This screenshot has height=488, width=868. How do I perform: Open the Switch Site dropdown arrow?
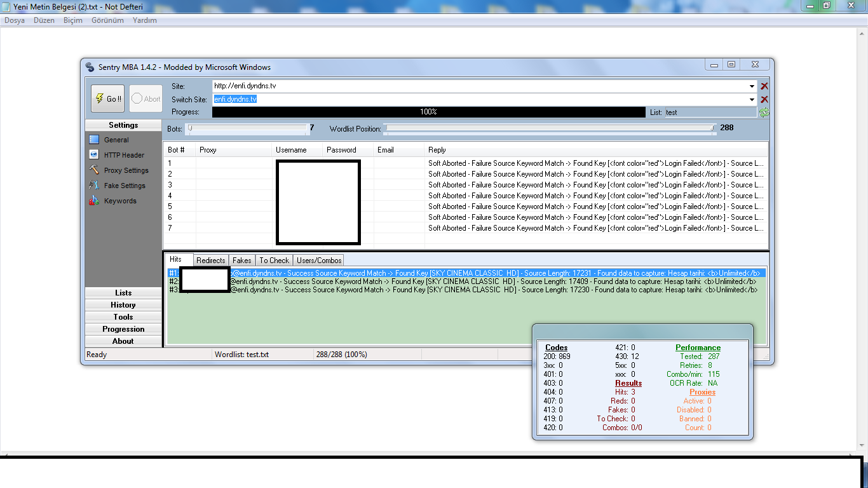(752, 99)
